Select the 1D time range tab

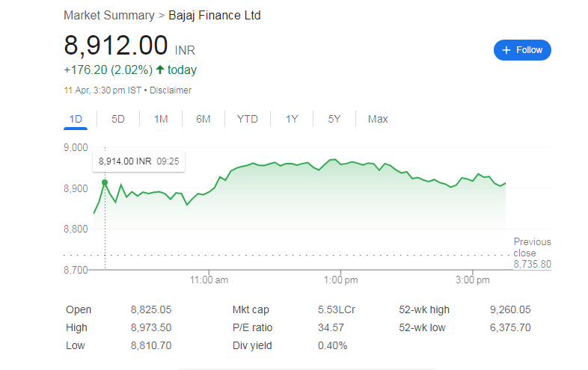[x=76, y=119]
